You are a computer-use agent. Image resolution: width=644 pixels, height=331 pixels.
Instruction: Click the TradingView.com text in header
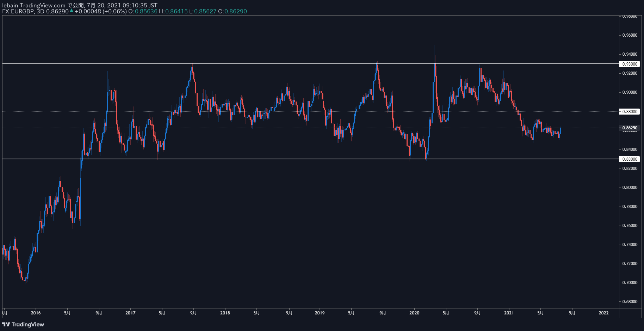[x=43, y=5]
